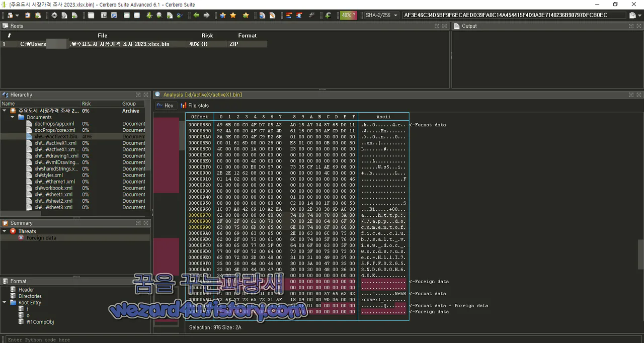Click the blue-based star bookmark icon

tap(223, 15)
